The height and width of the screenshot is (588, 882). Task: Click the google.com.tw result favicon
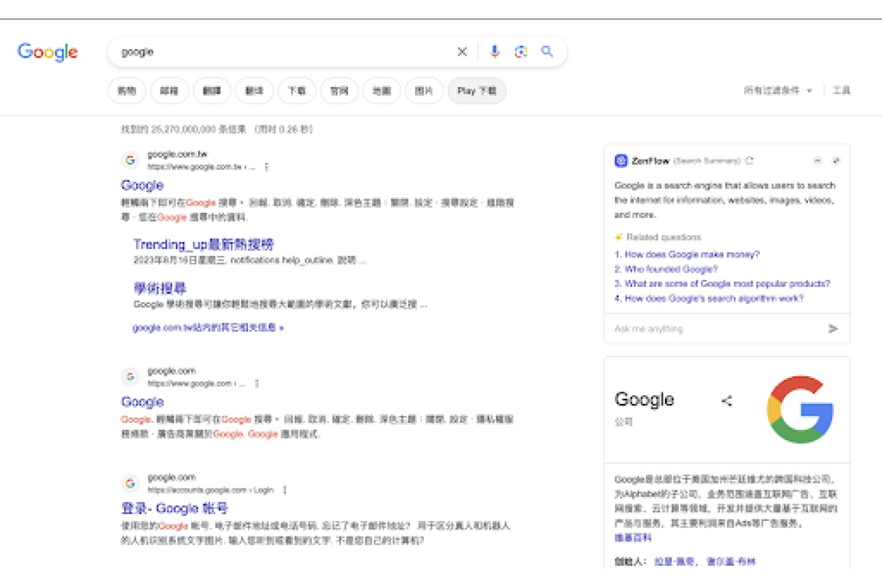click(x=130, y=160)
